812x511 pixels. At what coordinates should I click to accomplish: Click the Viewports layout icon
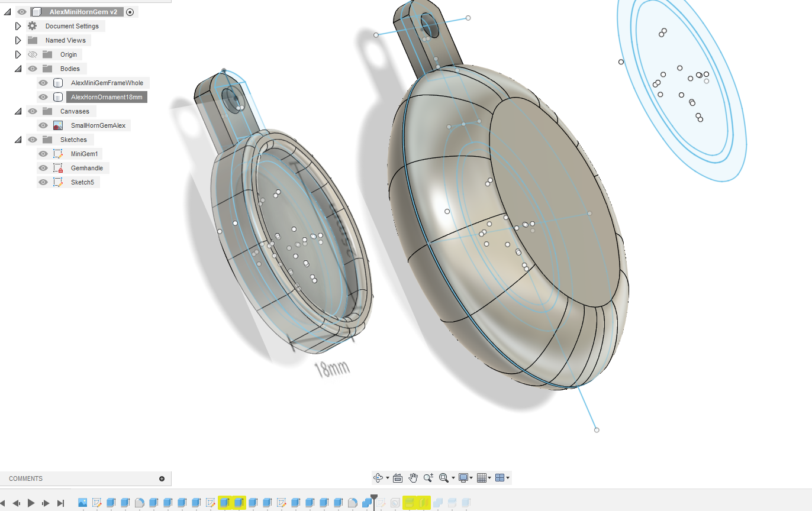click(x=500, y=477)
